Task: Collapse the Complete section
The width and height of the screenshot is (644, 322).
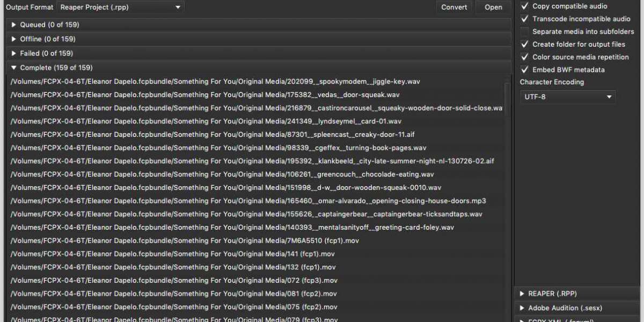Action: coord(14,68)
